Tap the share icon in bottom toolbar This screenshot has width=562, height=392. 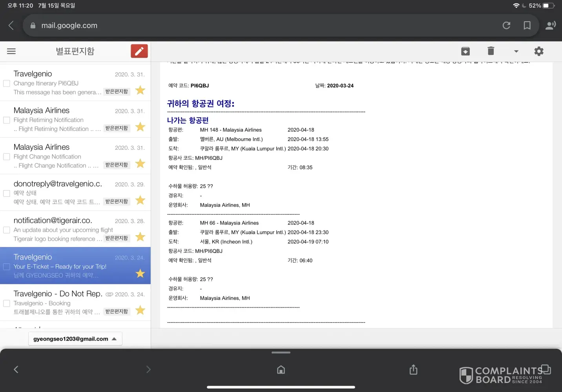413,370
